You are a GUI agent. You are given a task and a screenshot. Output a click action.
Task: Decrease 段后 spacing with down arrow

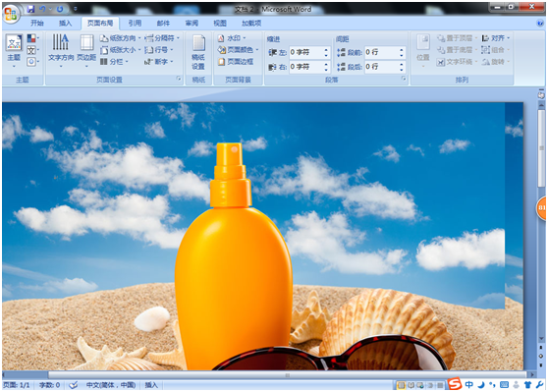pos(402,70)
